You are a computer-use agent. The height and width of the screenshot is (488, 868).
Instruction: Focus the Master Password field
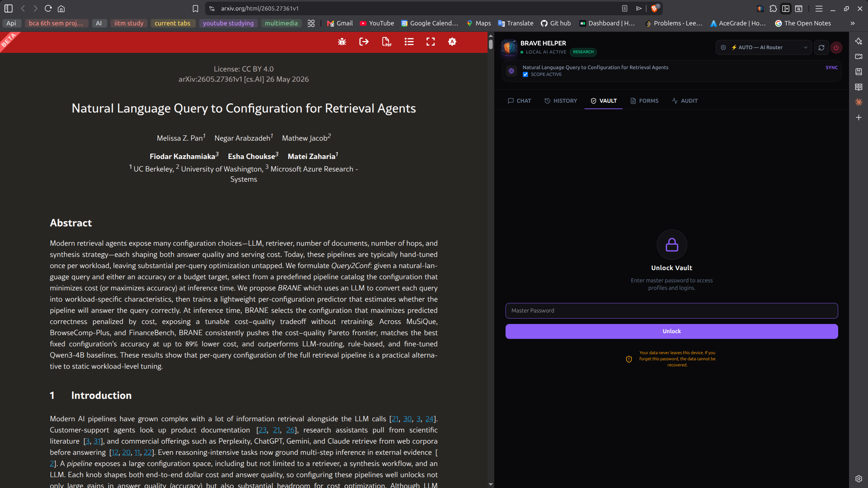[x=672, y=310]
